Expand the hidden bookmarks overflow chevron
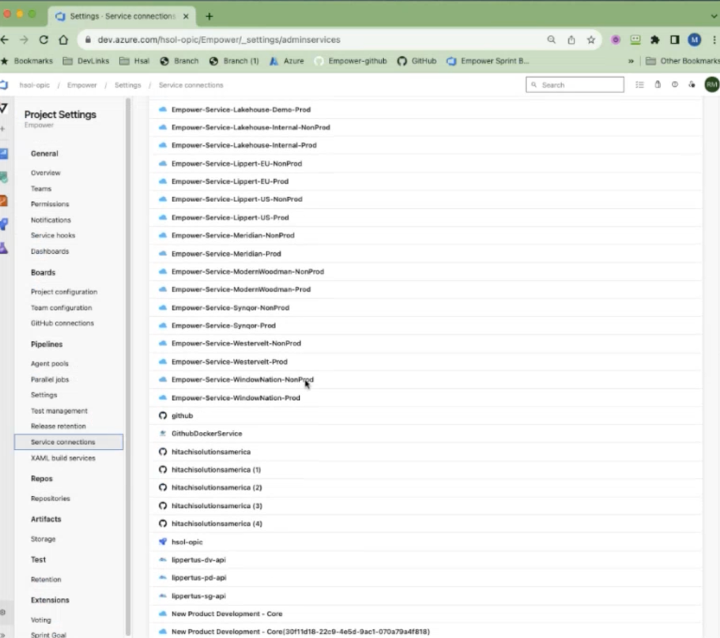720x638 pixels. point(631,61)
